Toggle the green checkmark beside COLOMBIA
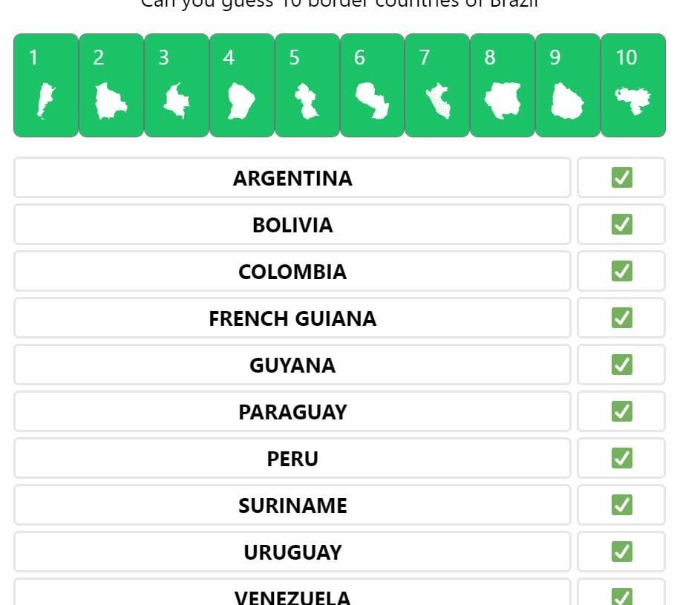 (622, 271)
